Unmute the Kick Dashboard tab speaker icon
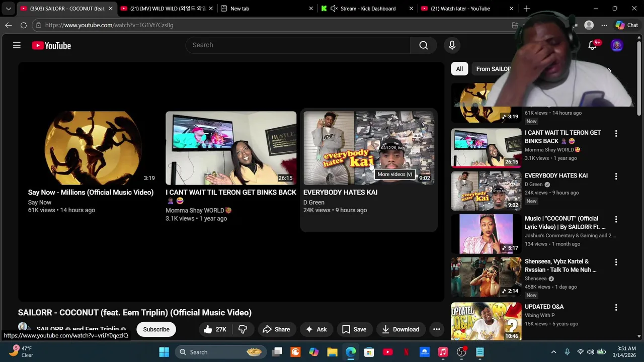Screen dimensions: 644x362 334,9
